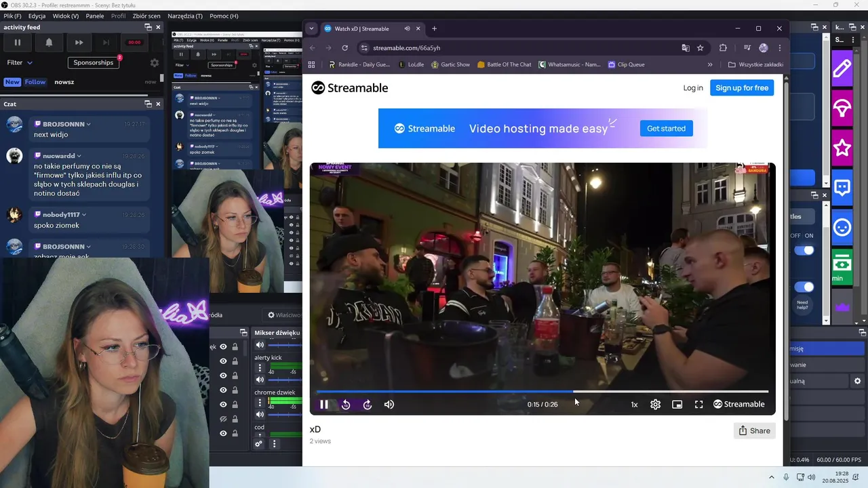
Task: Skip the current alert in activity feed
Action: [x=79, y=42]
